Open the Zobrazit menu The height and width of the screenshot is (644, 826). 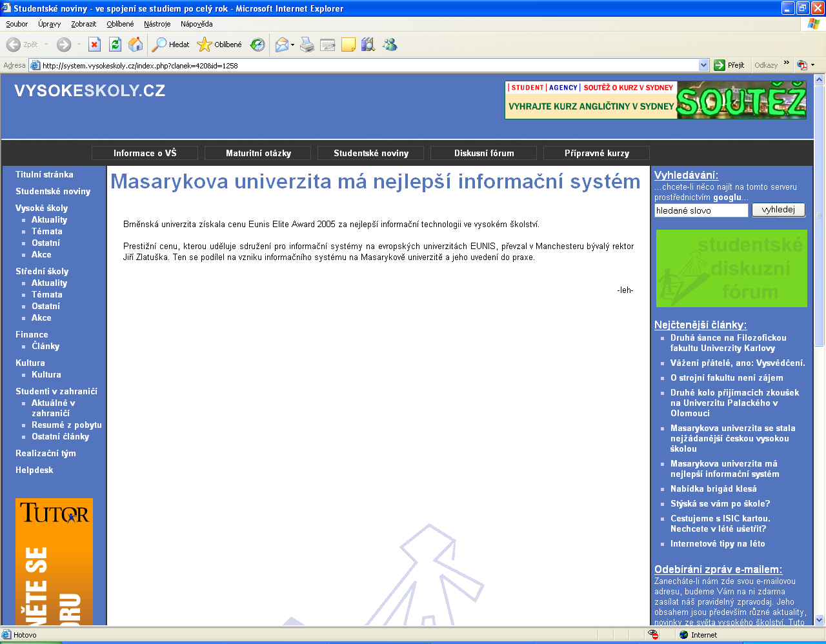tap(83, 24)
